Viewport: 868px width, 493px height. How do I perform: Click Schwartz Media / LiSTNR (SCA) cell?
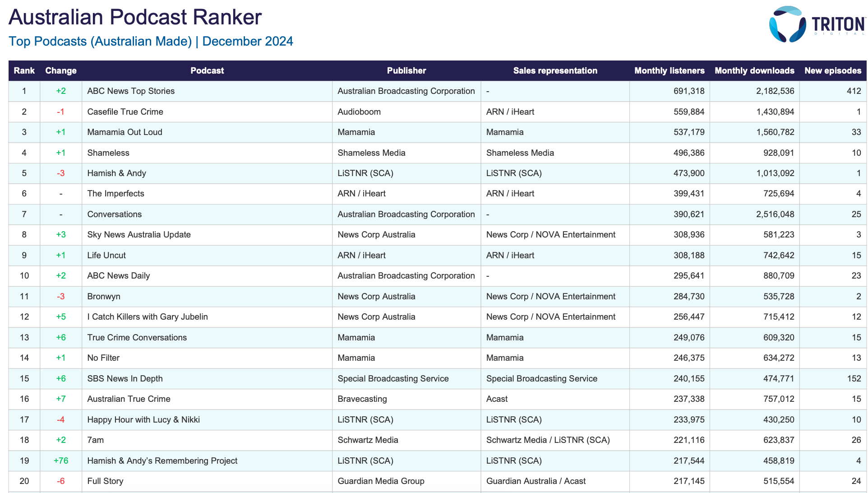[x=555, y=440]
